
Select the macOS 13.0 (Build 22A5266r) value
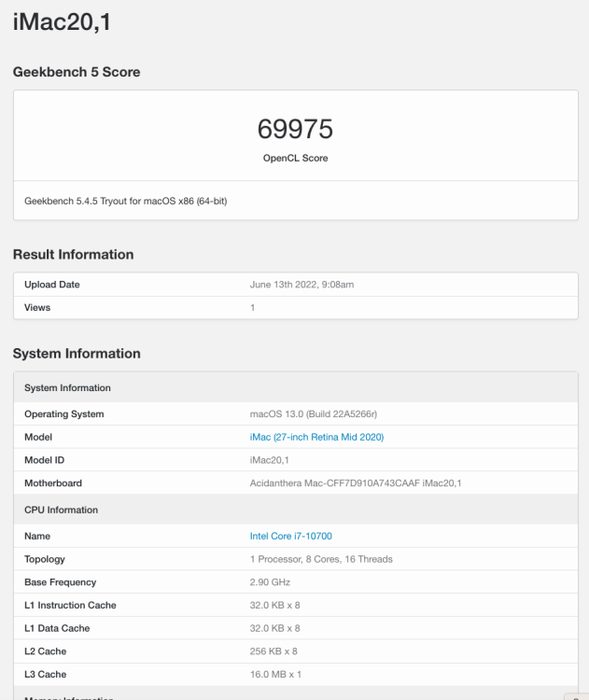[313, 413]
